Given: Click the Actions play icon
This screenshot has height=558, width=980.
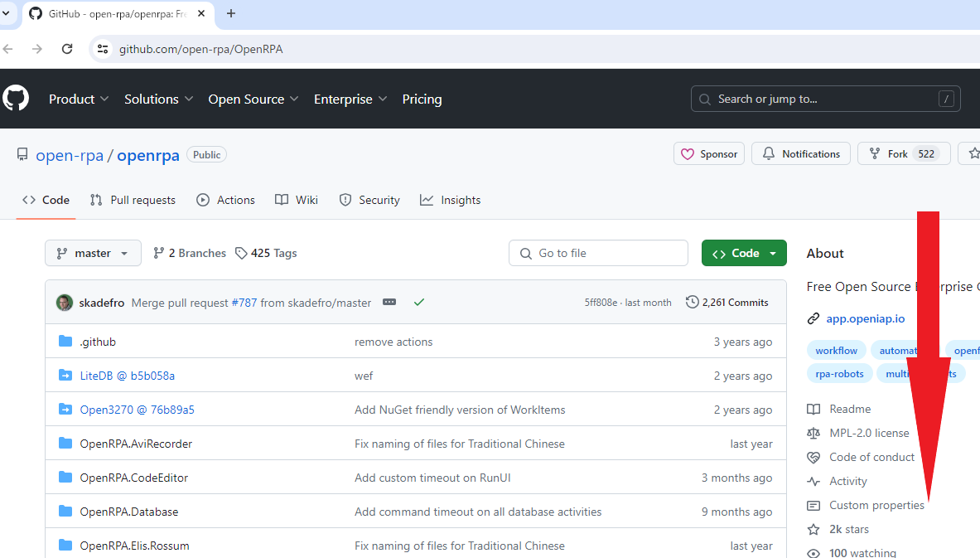Looking at the screenshot, I should click(x=201, y=200).
